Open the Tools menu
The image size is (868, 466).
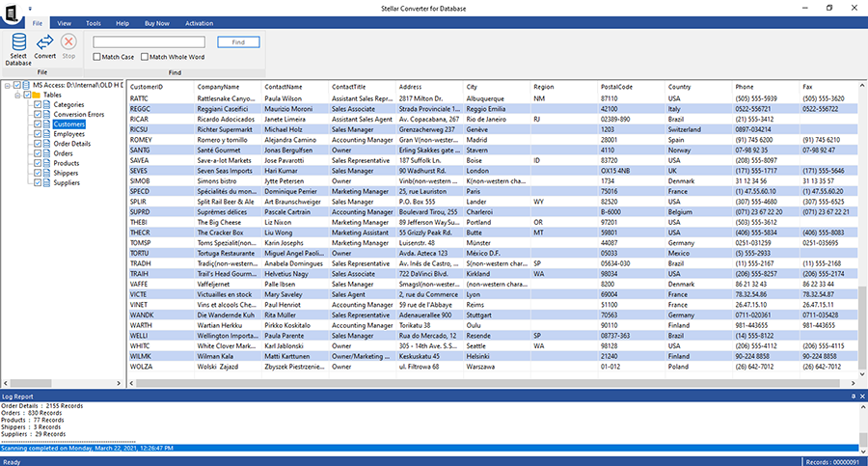[94, 23]
